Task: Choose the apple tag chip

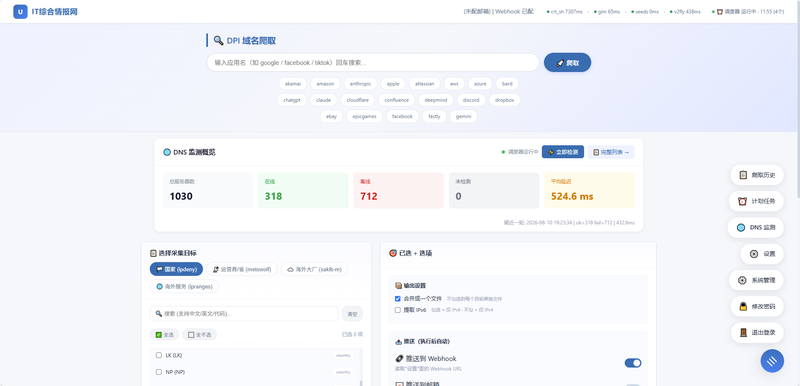Action: pos(393,84)
